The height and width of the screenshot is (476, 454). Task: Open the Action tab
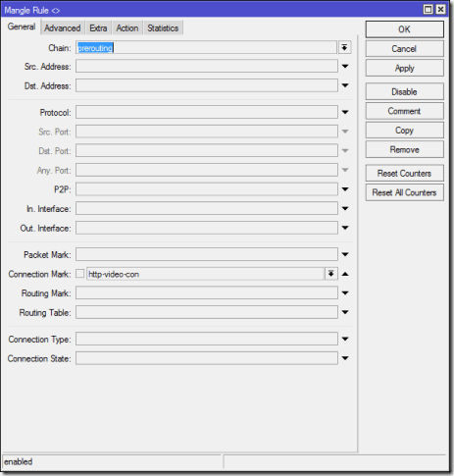coord(127,28)
